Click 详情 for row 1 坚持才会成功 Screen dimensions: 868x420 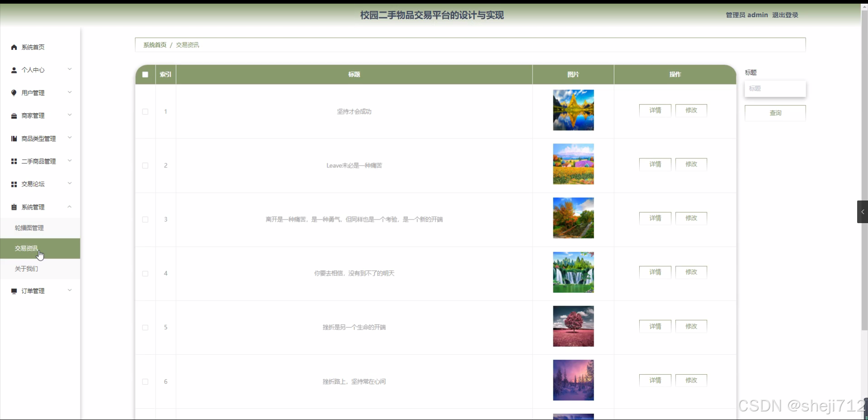655,110
